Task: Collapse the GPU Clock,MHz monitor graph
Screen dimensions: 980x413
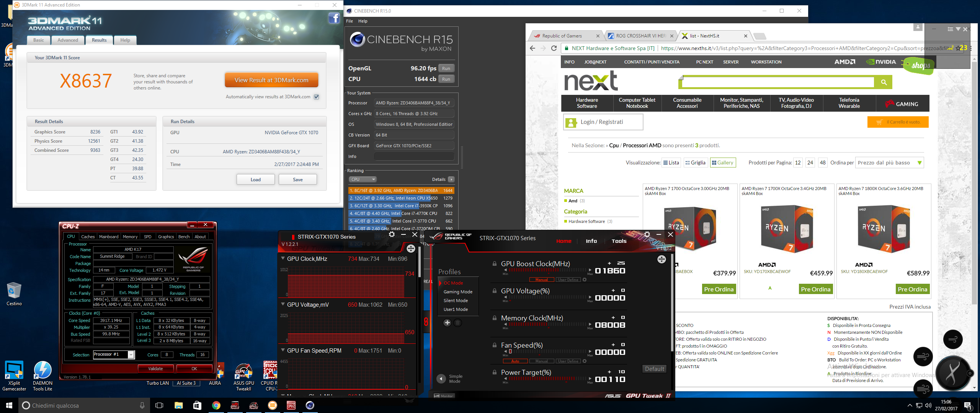Action: click(283, 259)
